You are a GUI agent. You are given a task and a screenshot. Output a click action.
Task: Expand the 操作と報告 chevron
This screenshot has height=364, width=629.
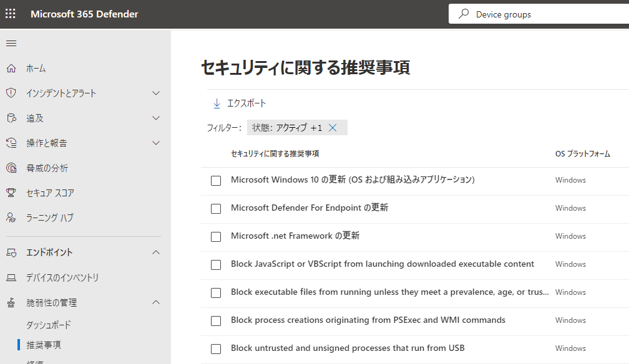[156, 143]
